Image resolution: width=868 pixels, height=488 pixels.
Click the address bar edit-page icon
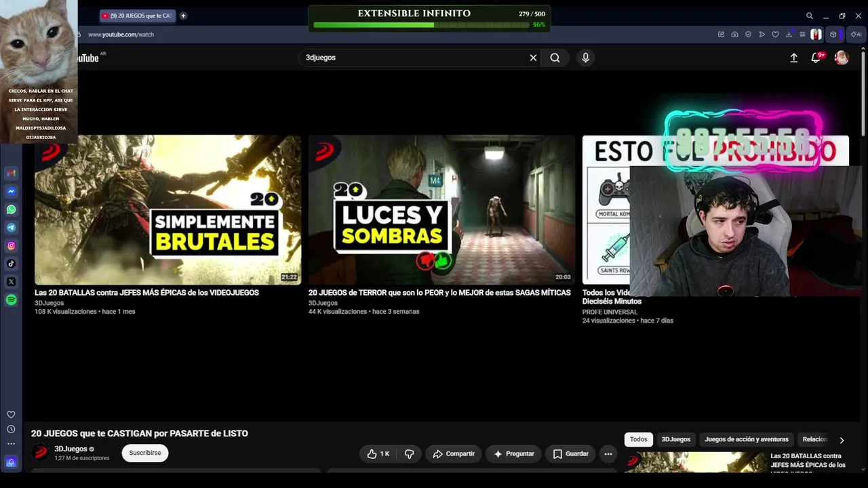721,35
